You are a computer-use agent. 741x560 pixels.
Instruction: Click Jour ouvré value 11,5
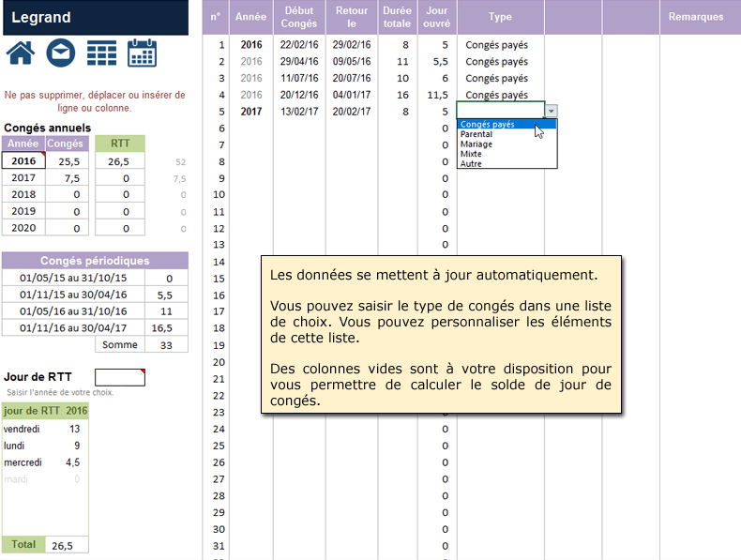coord(438,95)
